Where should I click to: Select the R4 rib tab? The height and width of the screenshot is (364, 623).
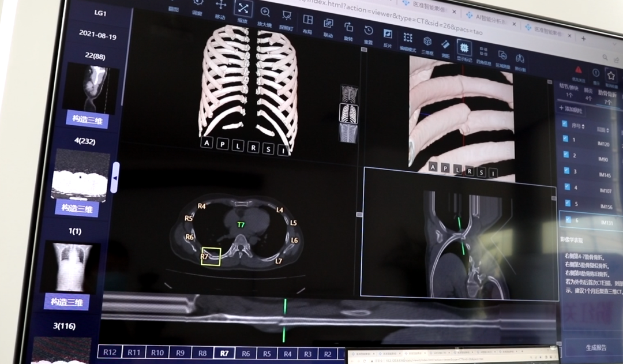[x=287, y=354]
